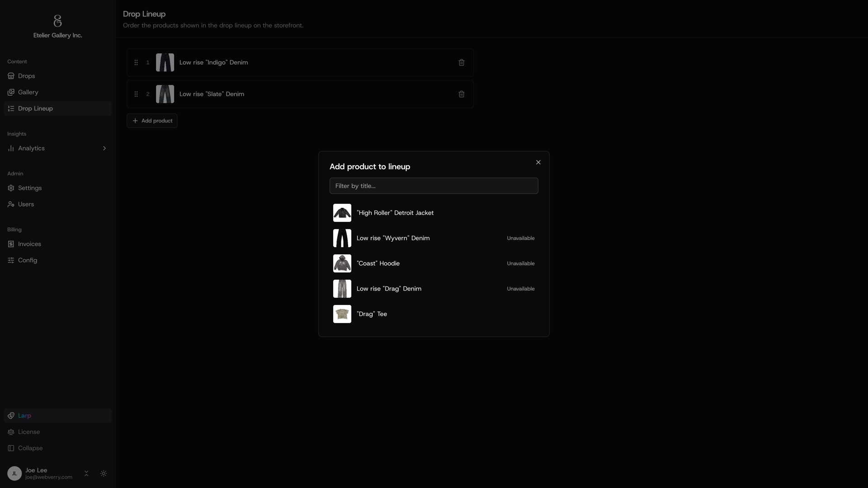Click the JL user avatar
The width and height of the screenshot is (868, 488).
click(x=14, y=474)
